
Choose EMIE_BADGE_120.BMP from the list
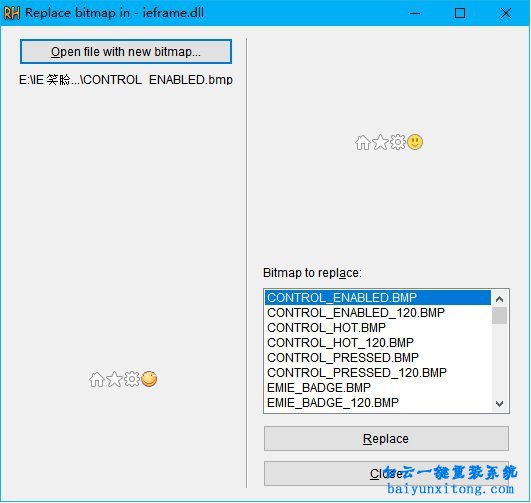378,402
